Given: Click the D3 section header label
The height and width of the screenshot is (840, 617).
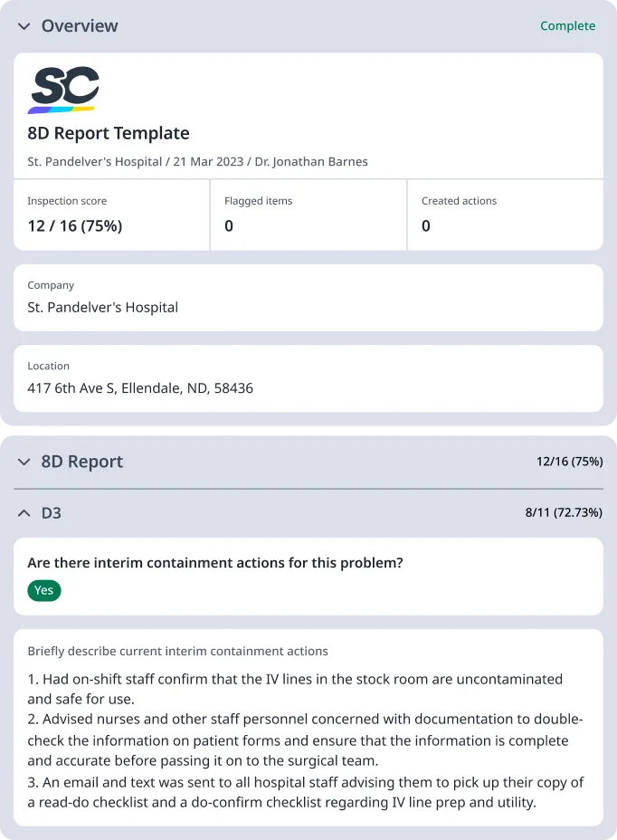Looking at the screenshot, I should pyautogui.click(x=50, y=513).
